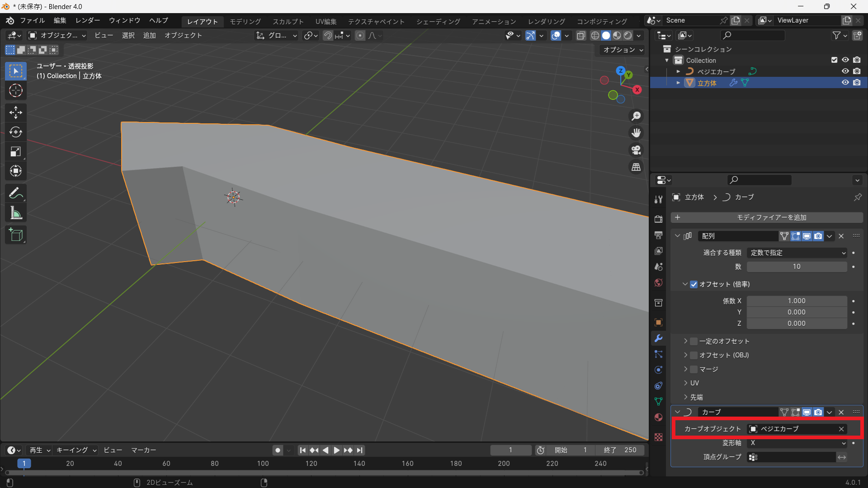Activate the Add Cube tool
Screen dimensions: 868x488
(16, 235)
